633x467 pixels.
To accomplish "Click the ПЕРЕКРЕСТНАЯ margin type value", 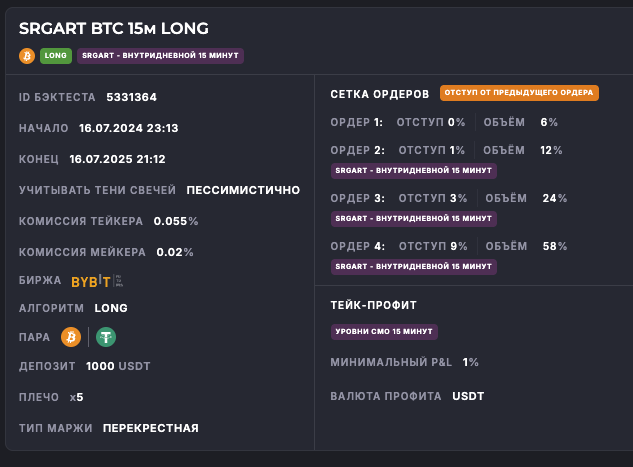I will (150, 428).
